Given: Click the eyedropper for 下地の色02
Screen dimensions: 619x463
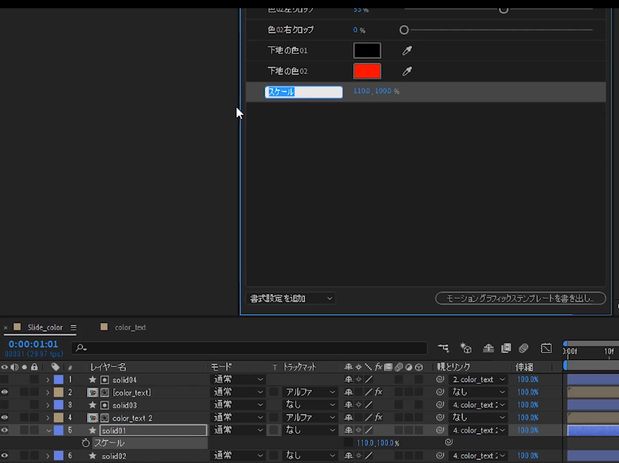Looking at the screenshot, I should click(407, 71).
